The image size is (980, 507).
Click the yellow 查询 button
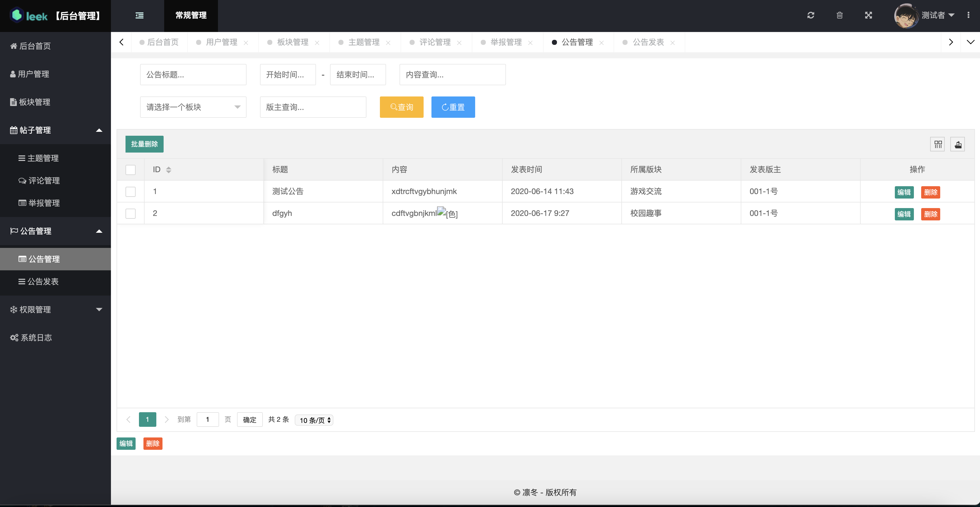(402, 107)
